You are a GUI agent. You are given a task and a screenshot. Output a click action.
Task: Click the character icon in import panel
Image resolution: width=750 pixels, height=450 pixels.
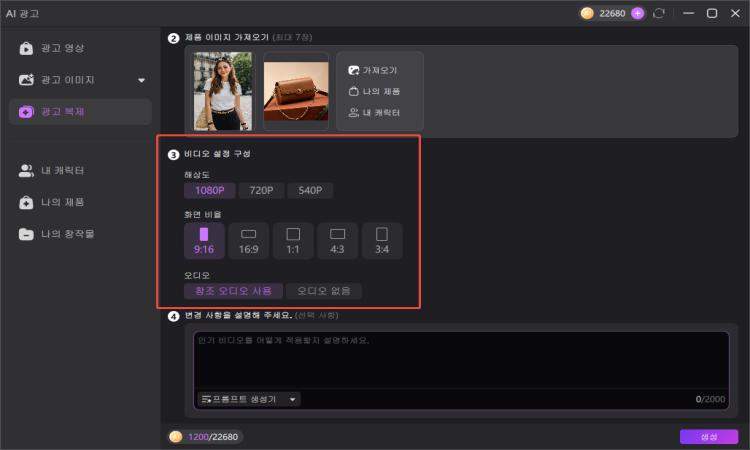click(x=353, y=112)
